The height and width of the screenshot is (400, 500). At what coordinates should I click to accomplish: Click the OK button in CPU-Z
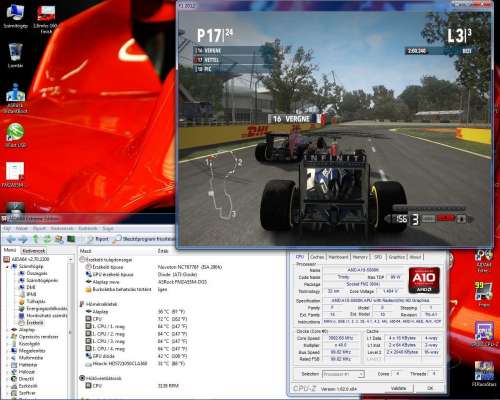[430, 388]
